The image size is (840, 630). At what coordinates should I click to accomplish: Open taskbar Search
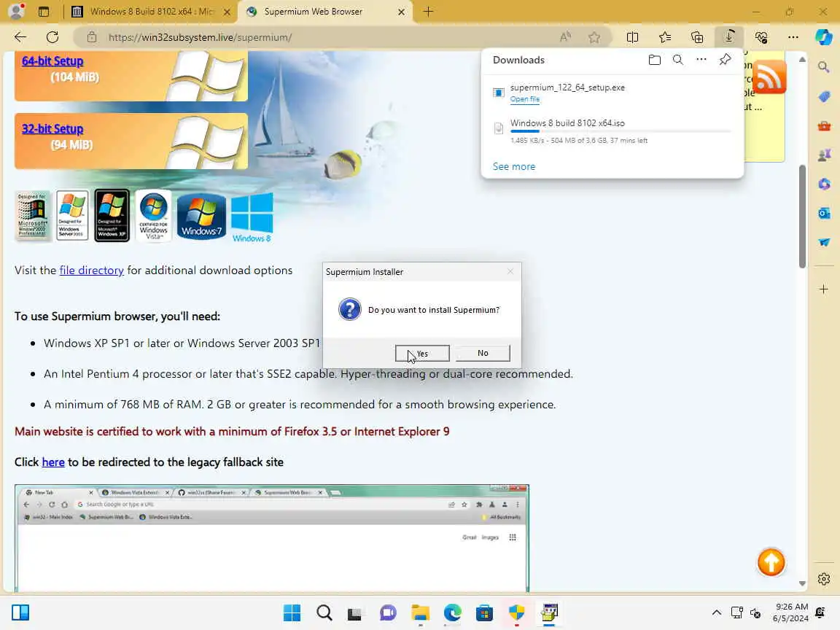point(324,612)
